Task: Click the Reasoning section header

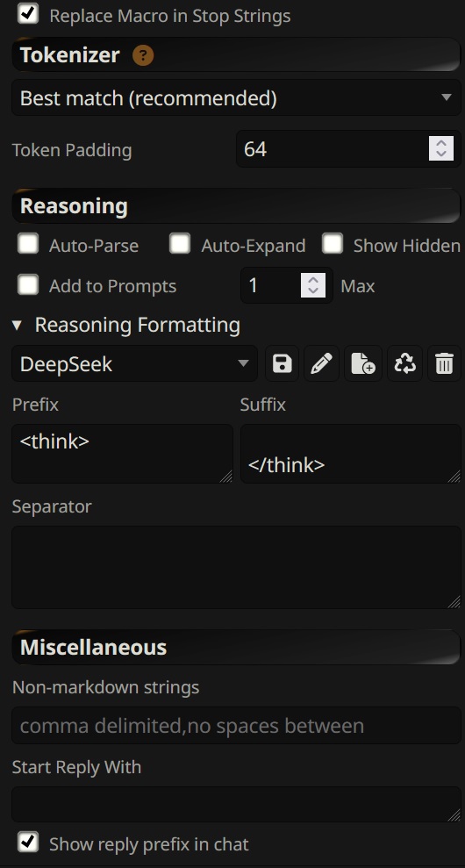Action: [x=236, y=206]
